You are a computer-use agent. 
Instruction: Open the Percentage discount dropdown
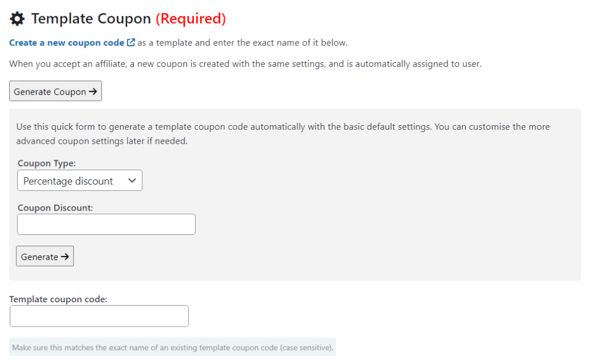click(80, 181)
